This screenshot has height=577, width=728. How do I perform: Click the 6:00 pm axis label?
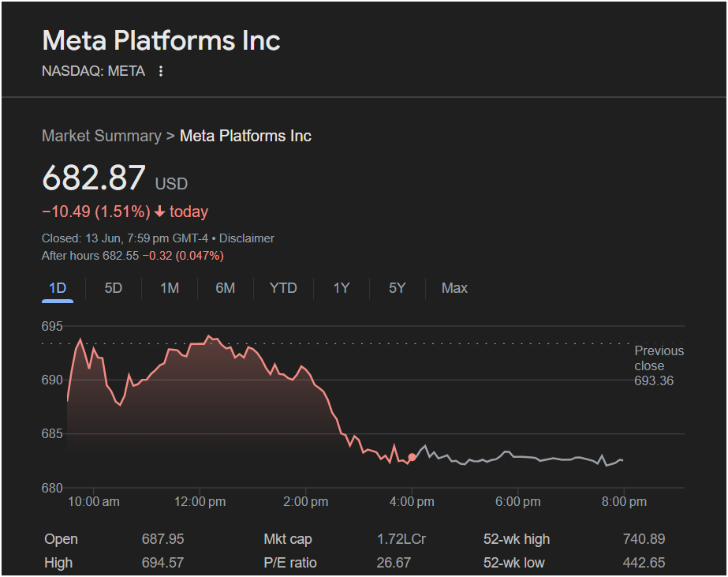point(517,502)
